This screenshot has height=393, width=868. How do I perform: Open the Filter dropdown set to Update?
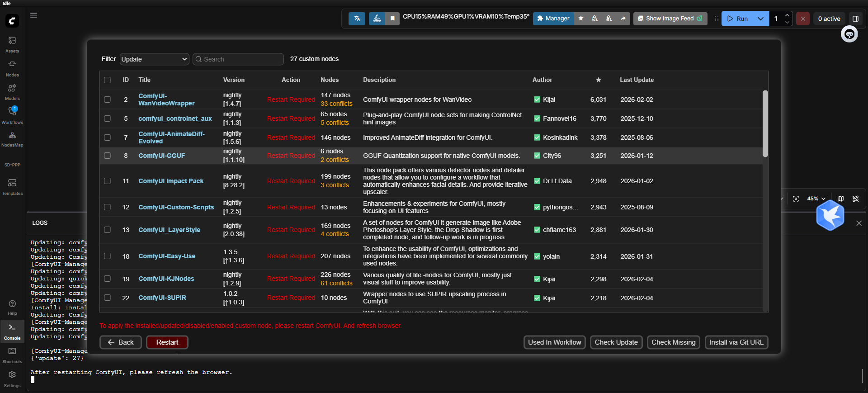click(x=155, y=59)
